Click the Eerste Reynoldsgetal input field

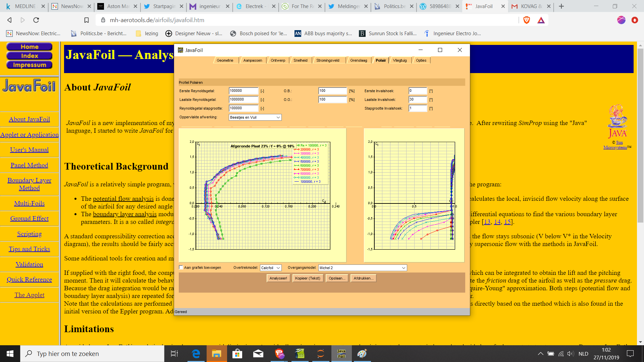243,91
